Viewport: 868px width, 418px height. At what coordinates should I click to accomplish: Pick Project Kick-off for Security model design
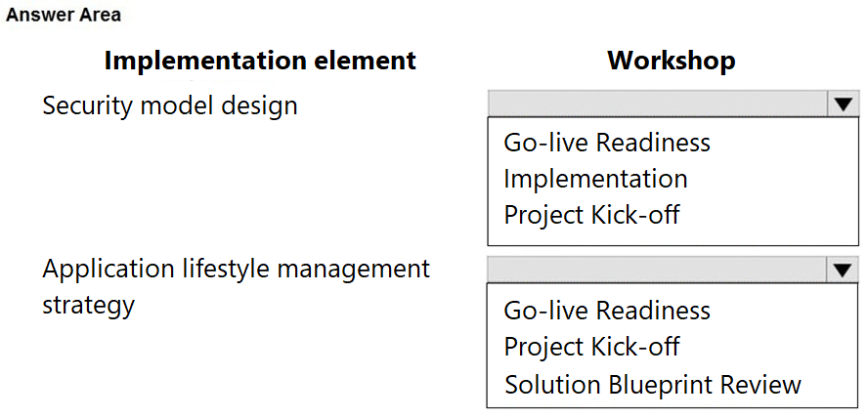591,215
